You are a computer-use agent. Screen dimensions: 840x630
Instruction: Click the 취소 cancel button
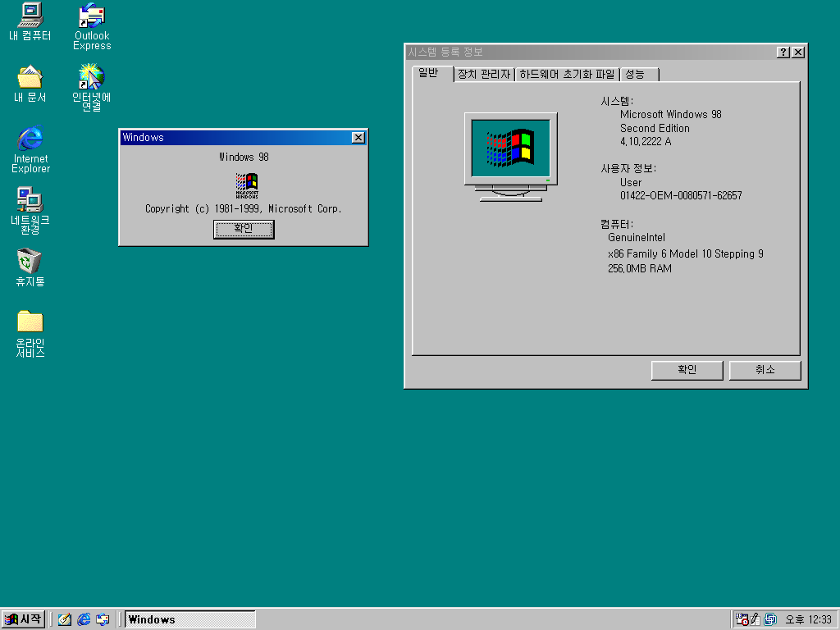765,370
